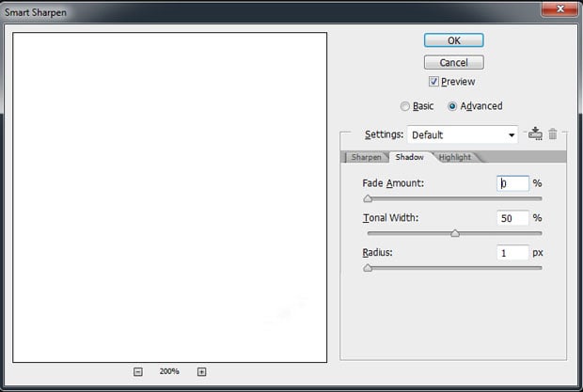Click the Radius label
Screen dimensions: 583x392
click(377, 252)
